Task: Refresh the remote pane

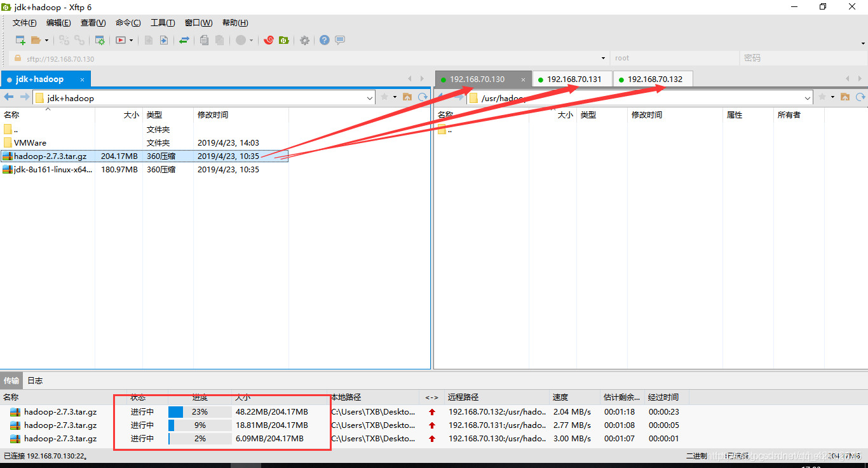Action: pos(860,97)
